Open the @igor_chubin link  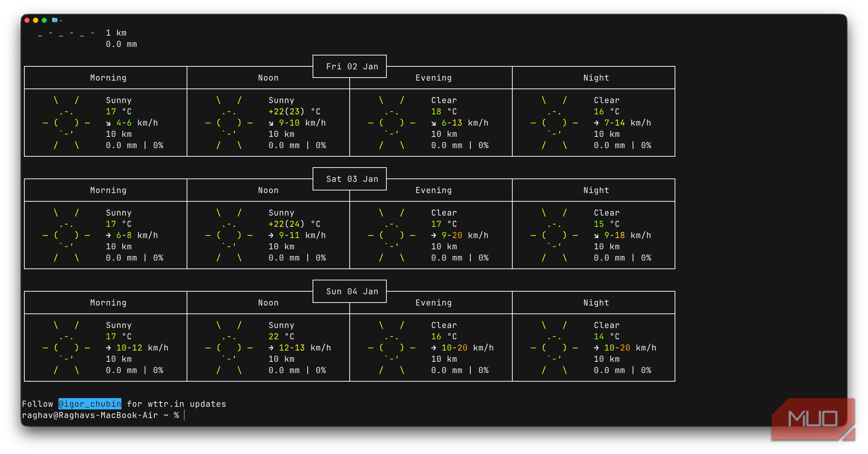point(90,404)
